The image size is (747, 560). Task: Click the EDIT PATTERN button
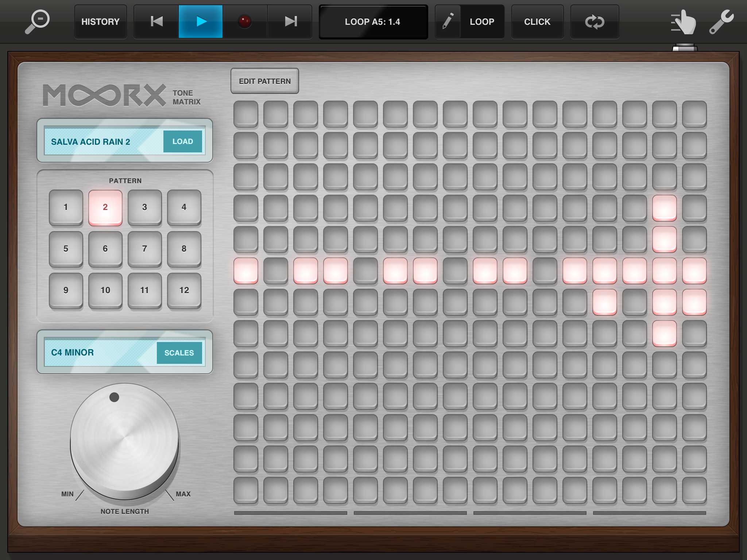tap(264, 81)
